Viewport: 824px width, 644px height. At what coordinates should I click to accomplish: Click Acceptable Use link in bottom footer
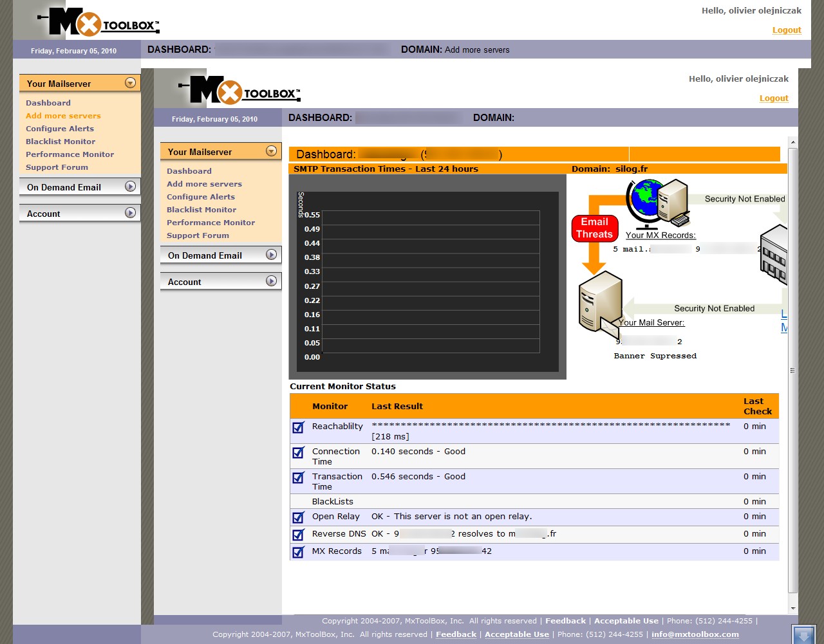(x=517, y=634)
